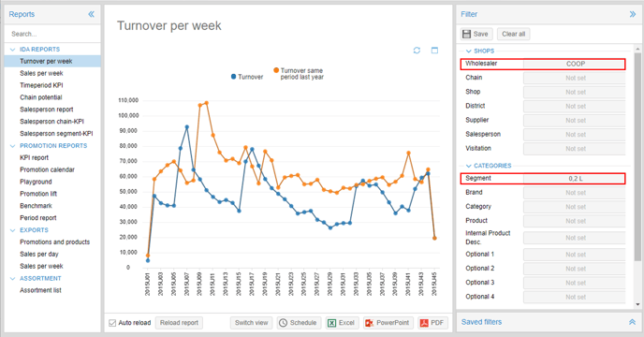
Task: Maximize the chart with the window icon
Action: (434, 51)
